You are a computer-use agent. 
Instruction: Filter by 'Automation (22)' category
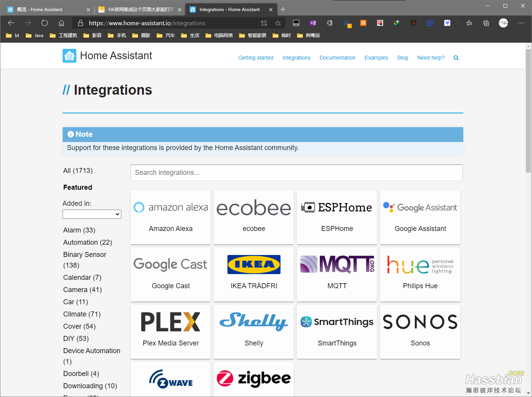pos(88,242)
